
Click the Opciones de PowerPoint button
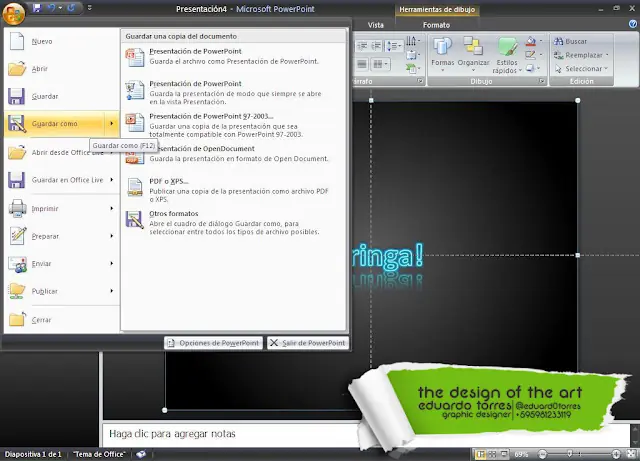pyautogui.click(x=214, y=343)
